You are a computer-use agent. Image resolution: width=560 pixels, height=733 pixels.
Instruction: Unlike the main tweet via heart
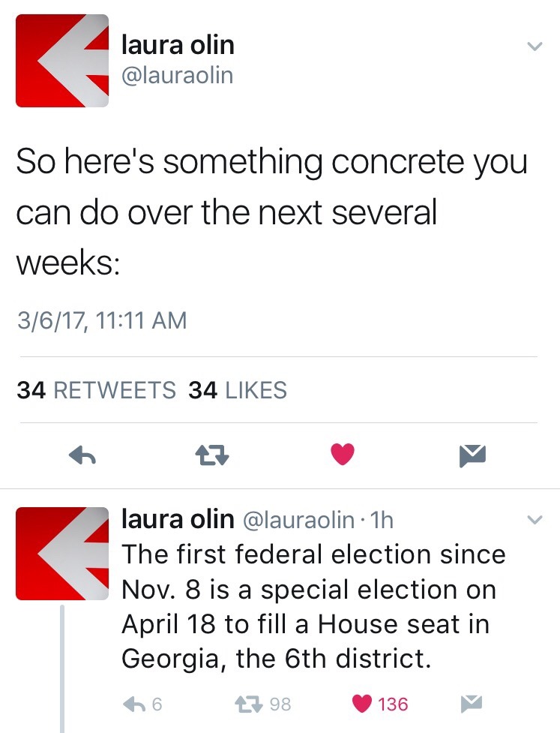pyautogui.click(x=342, y=455)
